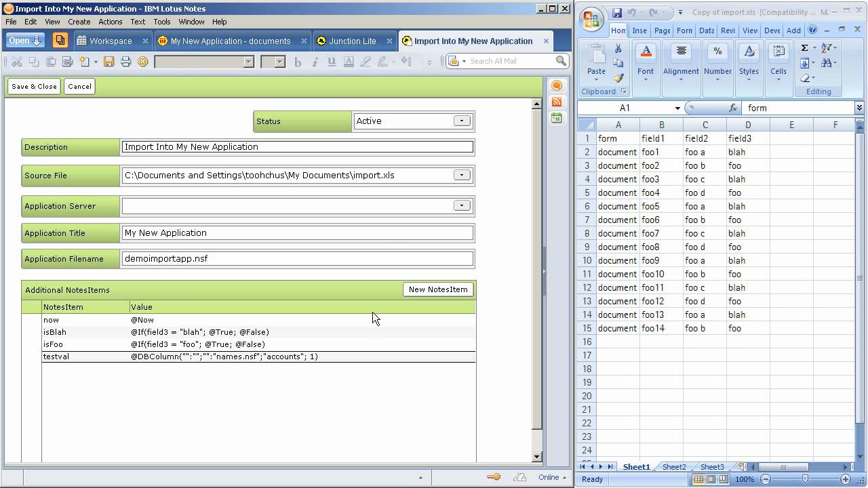The image size is (868, 488).
Task: Expand the Excel formula bar chevron
Action: 859,108
